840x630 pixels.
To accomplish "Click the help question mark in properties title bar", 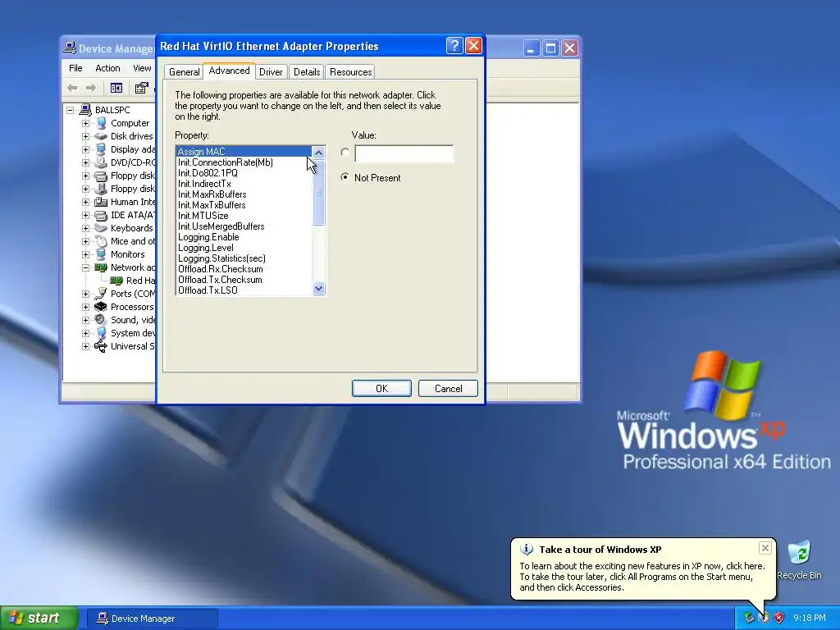I will coord(454,46).
